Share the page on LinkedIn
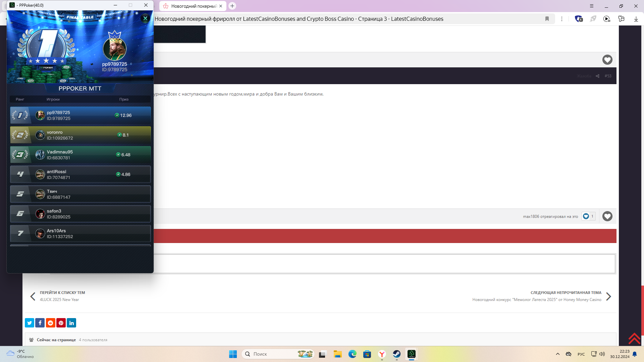 click(x=71, y=323)
